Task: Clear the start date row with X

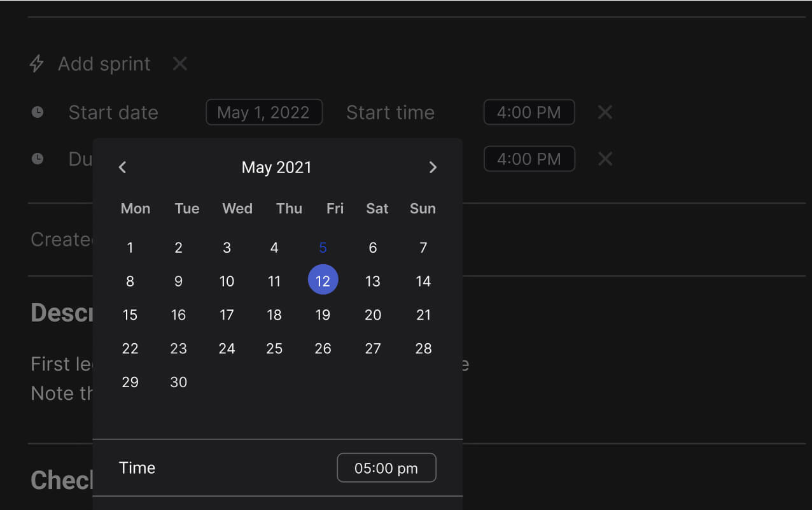Action: pos(605,113)
